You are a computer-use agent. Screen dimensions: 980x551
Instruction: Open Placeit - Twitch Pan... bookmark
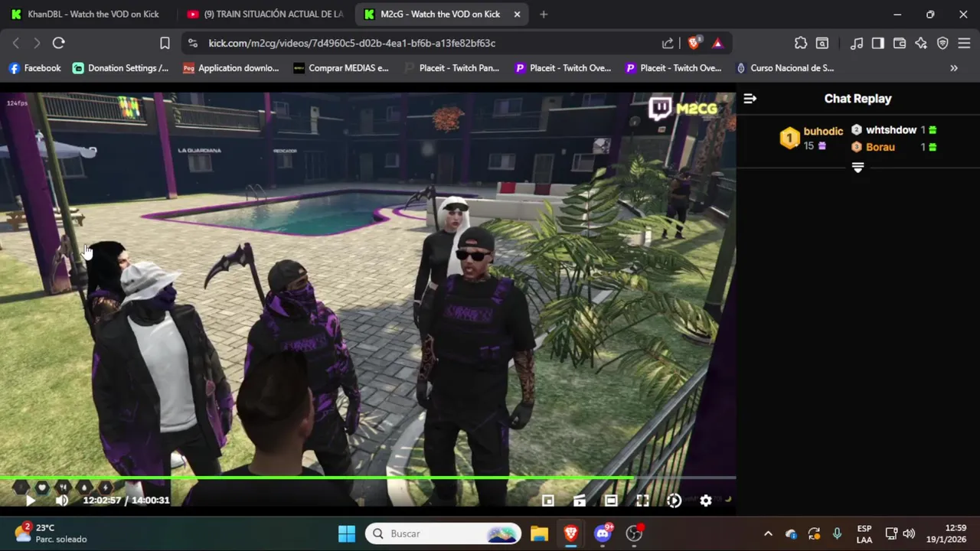(452, 68)
